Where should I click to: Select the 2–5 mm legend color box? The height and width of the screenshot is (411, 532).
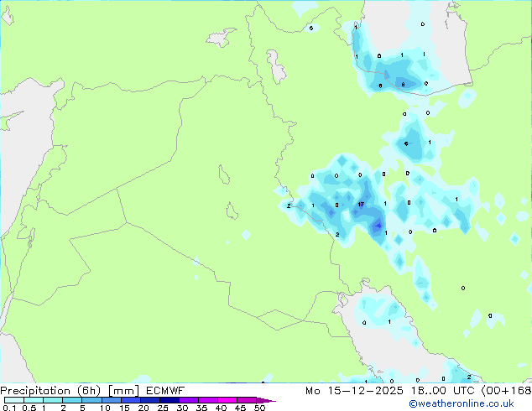point(72,400)
